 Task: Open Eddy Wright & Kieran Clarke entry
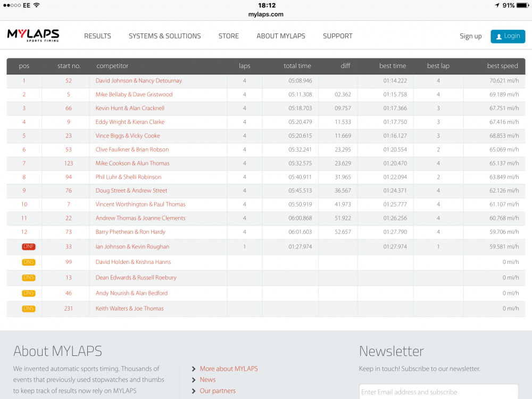pyautogui.click(x=130, y=122)
